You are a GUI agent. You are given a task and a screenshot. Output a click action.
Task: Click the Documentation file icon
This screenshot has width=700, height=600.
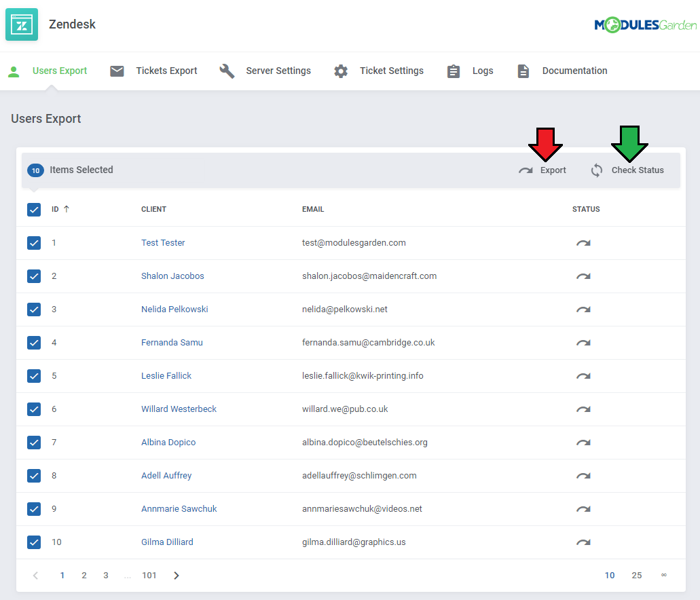523,71
